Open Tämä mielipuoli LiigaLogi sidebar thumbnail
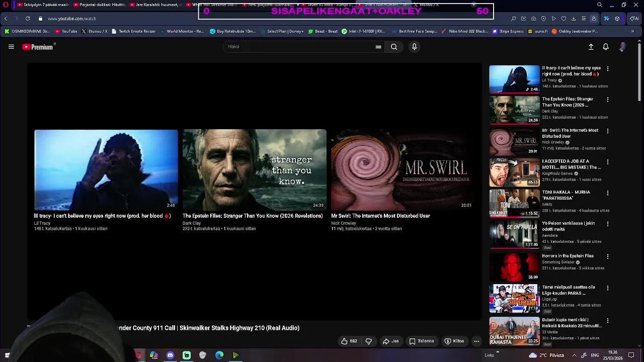Viewport: 644px width, 362px height. click(x=514, y=299)
